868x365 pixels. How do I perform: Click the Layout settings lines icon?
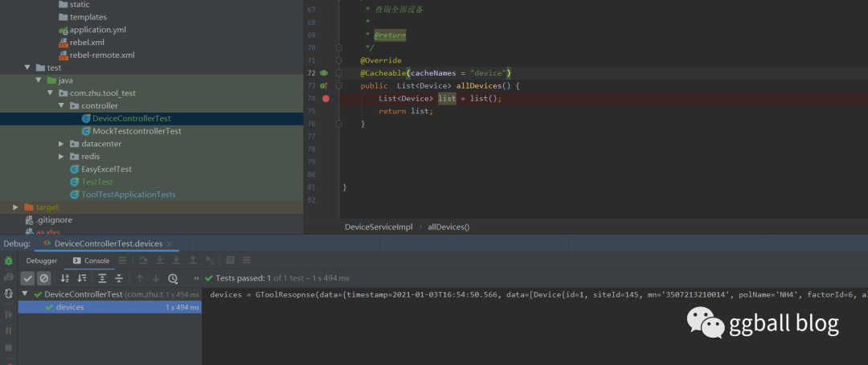pos(122,260)
